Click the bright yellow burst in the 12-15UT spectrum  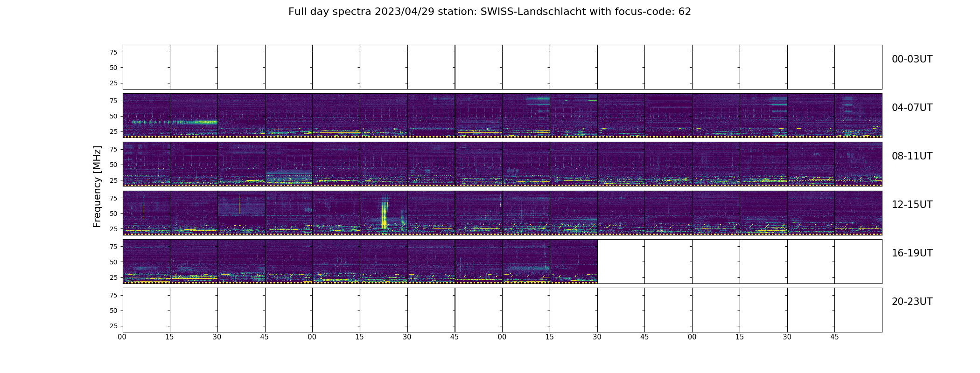[x=384, y=214]
